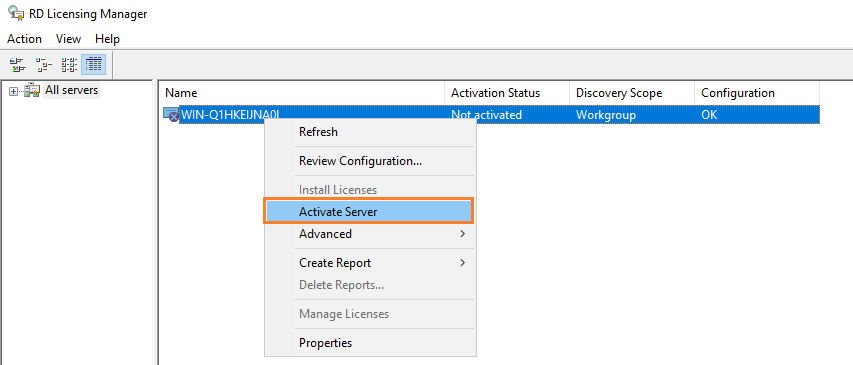This screenshot has height=365, width=853.
Task: Click the server icon next to WIN-Q1HKEIJNA0I
Action: (171, 114)
